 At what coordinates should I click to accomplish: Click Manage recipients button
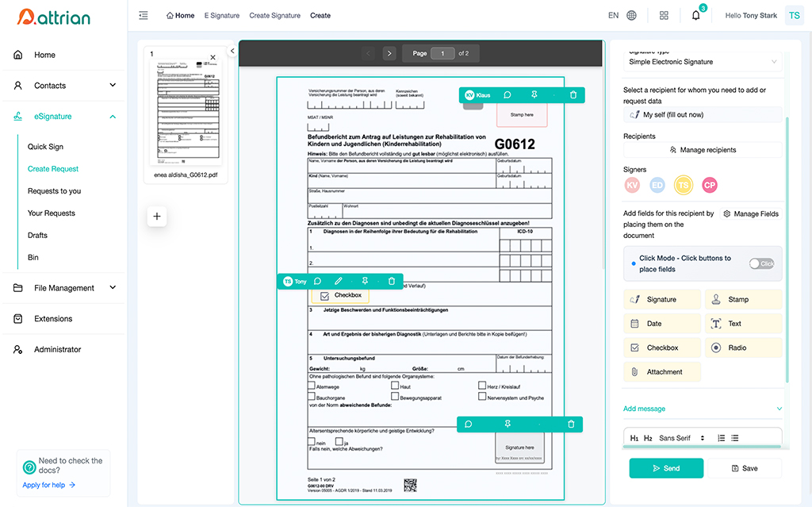coord(702,150)
